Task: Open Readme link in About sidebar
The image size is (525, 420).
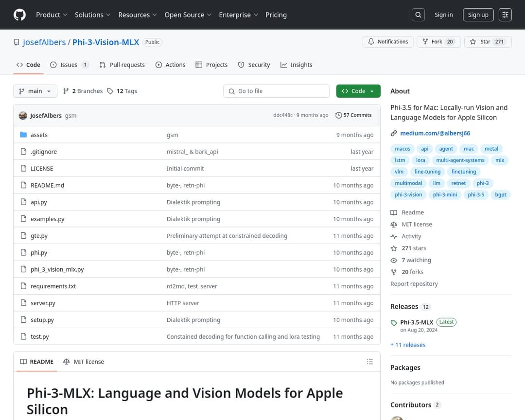Action: tap(413, 212)
